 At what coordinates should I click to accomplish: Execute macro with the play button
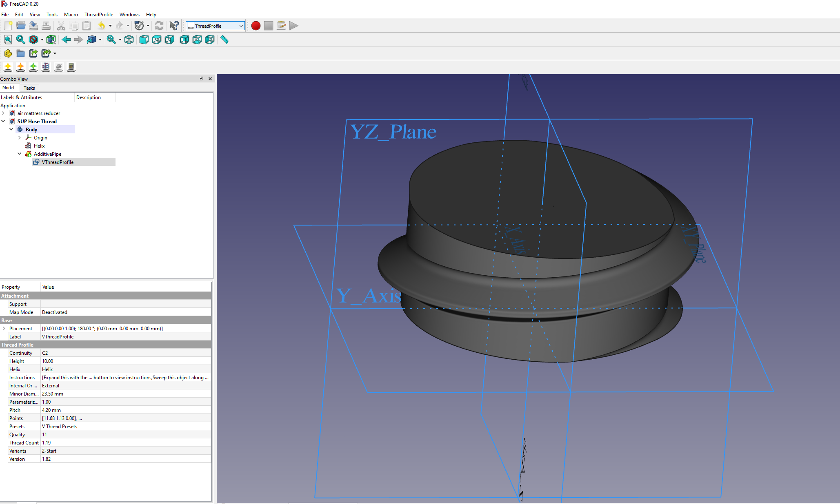293,26
